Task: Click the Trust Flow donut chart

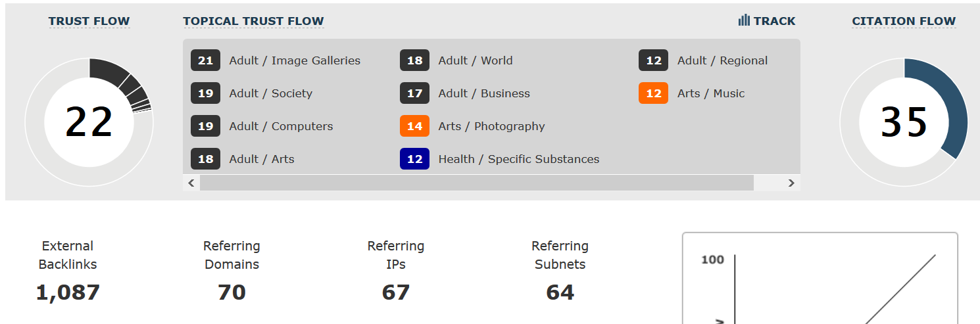Action: point(89,122)
